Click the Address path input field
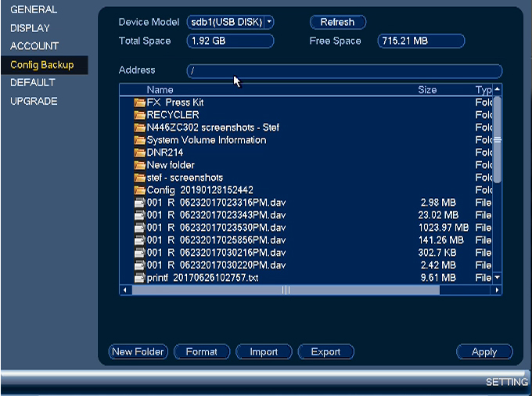 point(344,71)
